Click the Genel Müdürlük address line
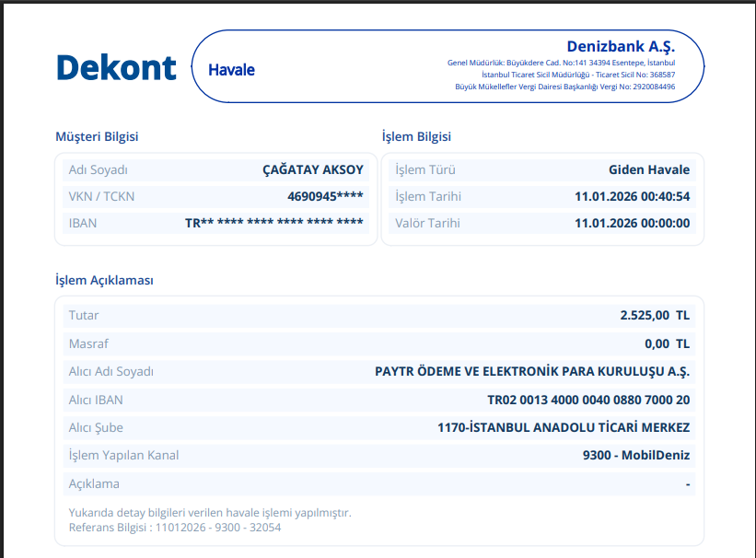This screenshot has width=756, height=558. pos(561,63)
